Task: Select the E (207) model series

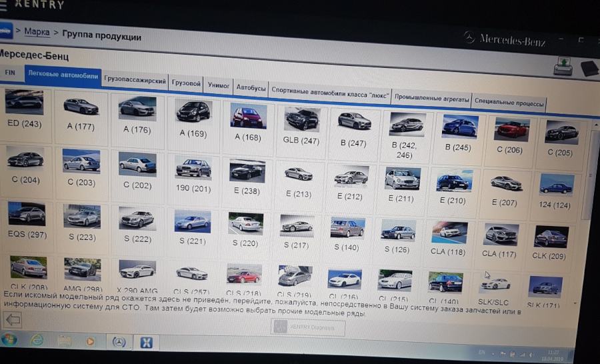Action: 506,190
